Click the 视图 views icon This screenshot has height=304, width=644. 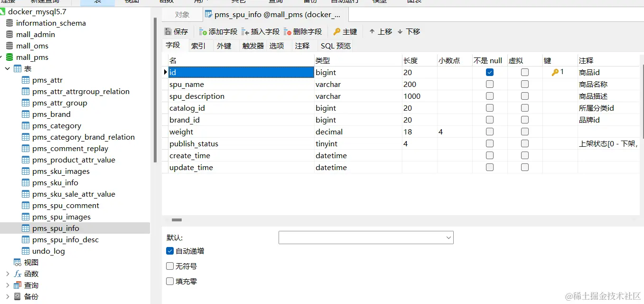point(18,262)
